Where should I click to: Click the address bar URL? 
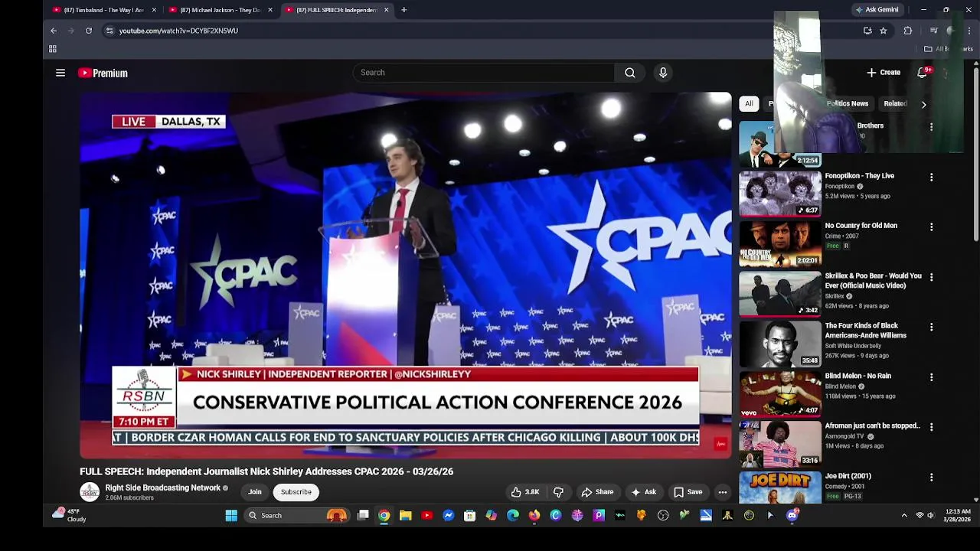tap(178, 31)
